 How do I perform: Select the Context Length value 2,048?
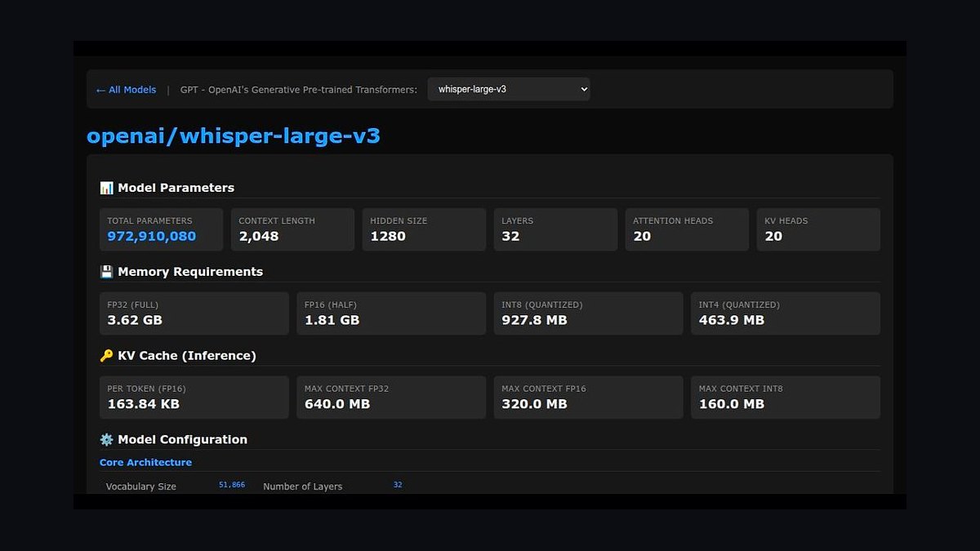259,237
